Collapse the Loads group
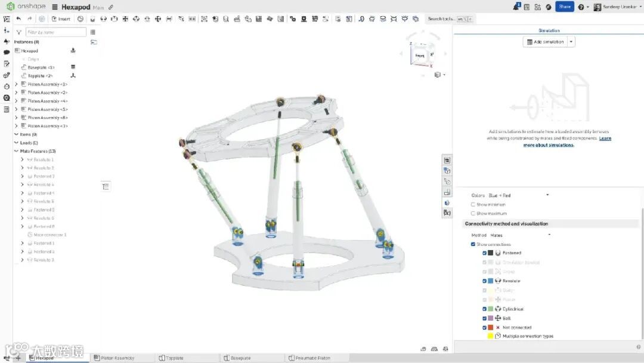The width and height of the screenshot is (644, 363). coord(17,143)
